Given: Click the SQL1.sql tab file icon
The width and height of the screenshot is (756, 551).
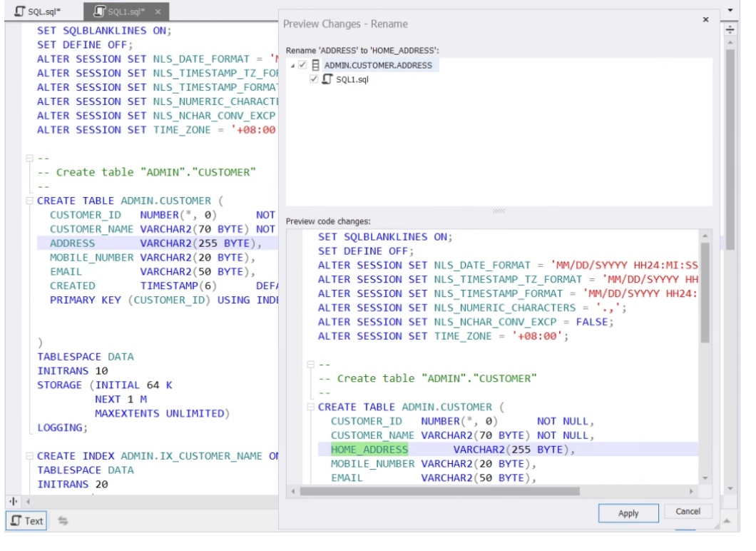Looking at the screenshot, I should click(99, 11).
